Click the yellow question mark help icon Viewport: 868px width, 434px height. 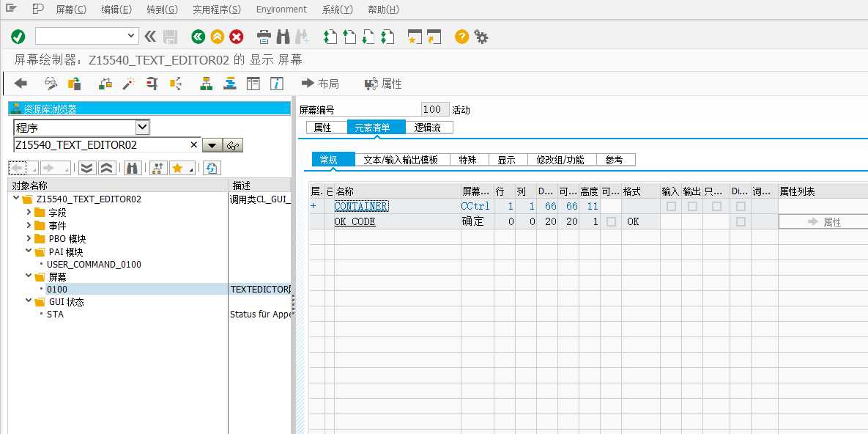[461, 37]
